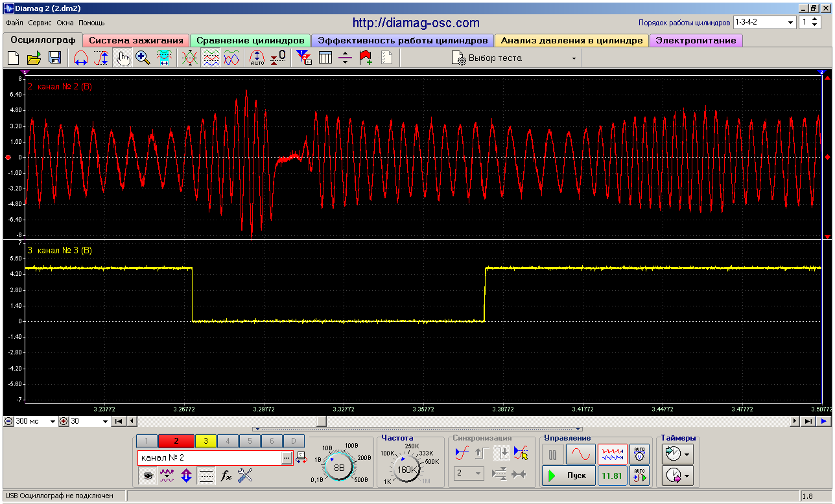
Task: Open channel settings with wrench icon
Action: (245, 476)
